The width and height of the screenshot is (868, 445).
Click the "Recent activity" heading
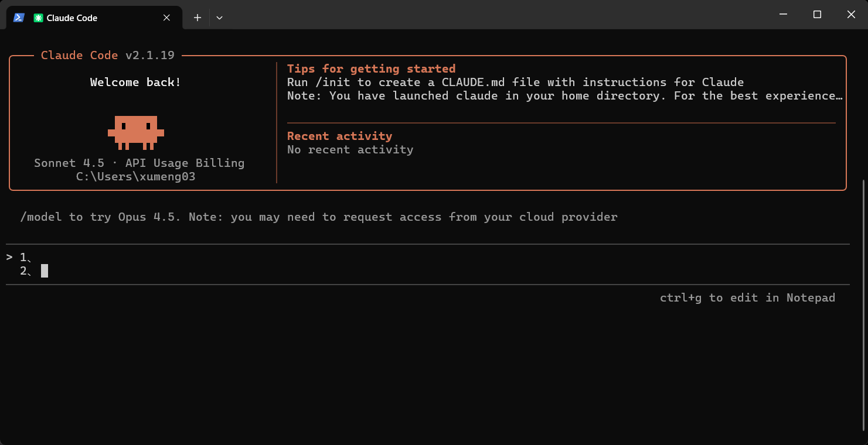[339, 136]
